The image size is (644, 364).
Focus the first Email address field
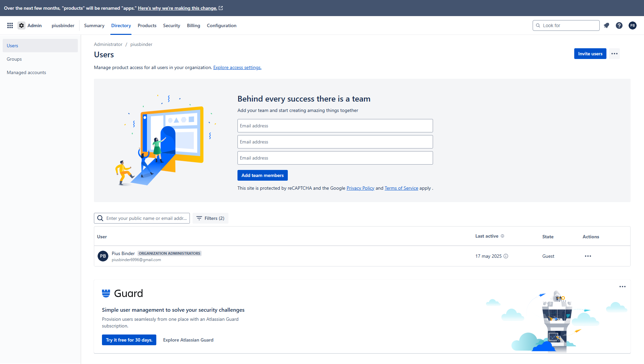tap(335, 126)
